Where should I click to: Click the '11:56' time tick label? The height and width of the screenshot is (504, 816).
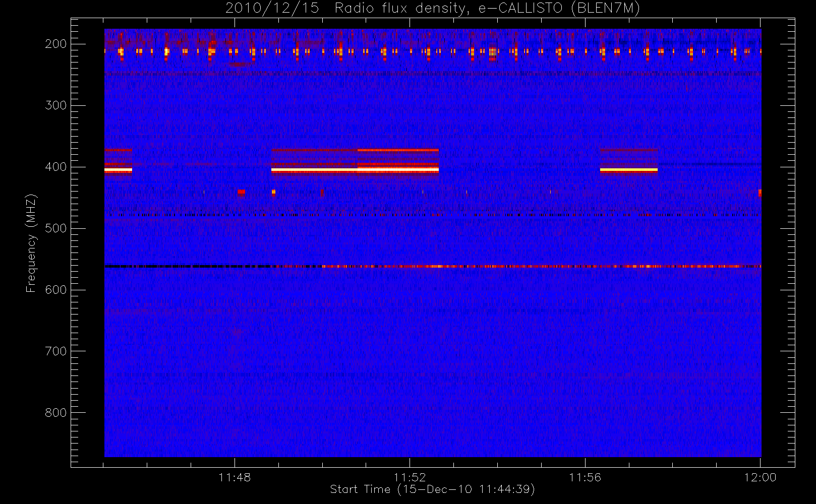pyautogui.click(x=585, y=477)
